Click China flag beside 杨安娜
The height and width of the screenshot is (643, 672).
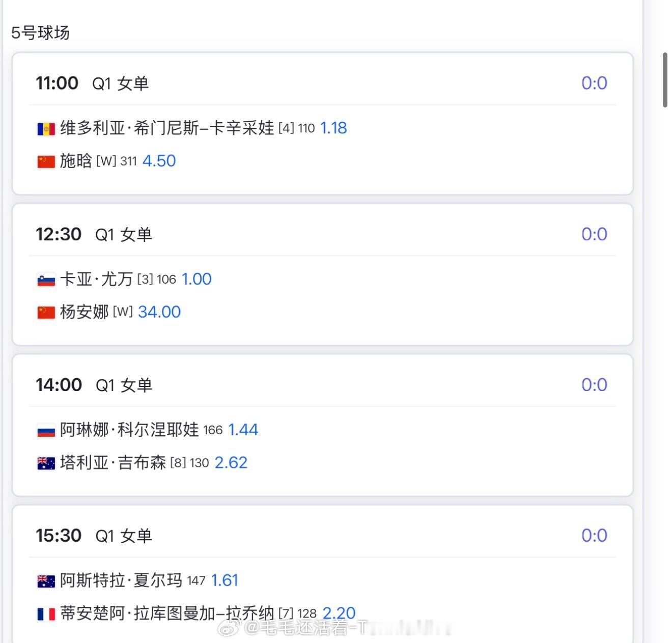click(46, 312)
